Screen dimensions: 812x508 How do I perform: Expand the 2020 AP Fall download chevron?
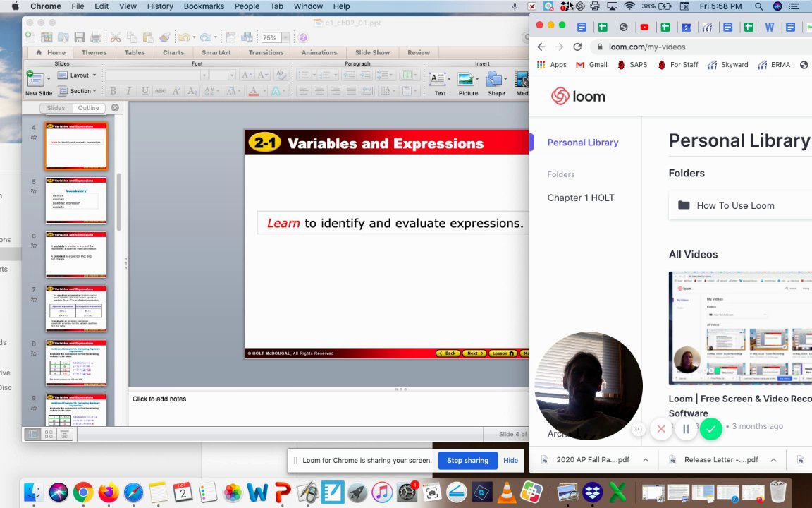(x=646, y=460)
